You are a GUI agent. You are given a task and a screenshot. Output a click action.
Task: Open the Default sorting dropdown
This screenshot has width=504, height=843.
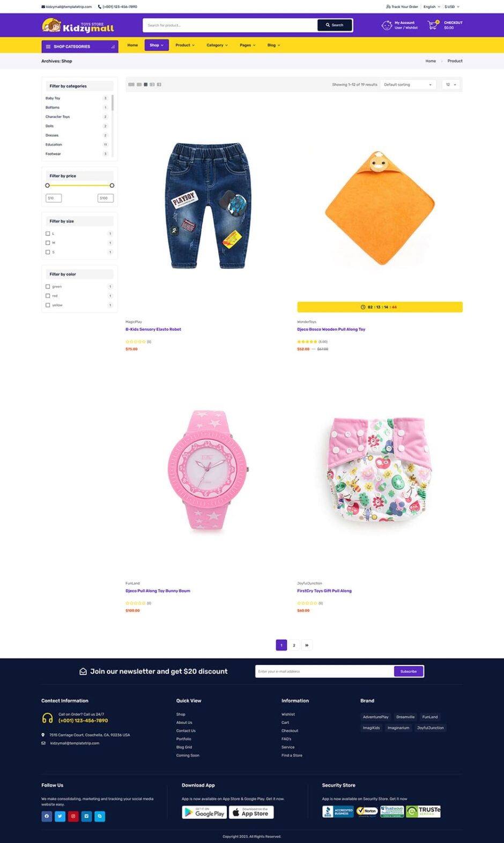click(x=408, y=85)
